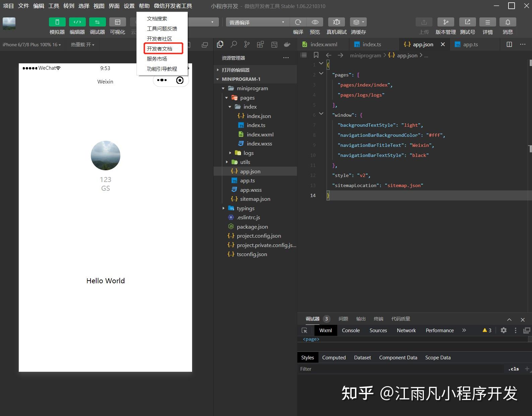Toggle the editor panel button
The width and height of the screenshot is (532, 416).
coord(77,22)
